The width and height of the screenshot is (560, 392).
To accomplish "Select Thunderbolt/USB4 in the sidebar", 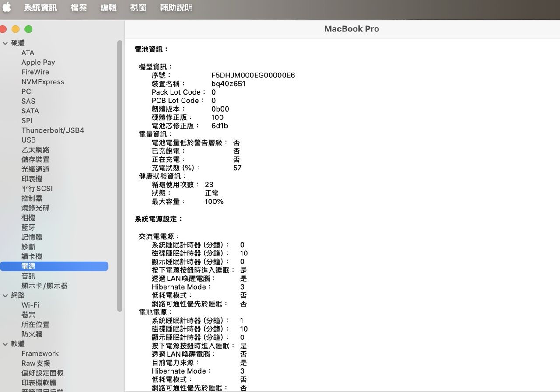I will click(52, 130).
